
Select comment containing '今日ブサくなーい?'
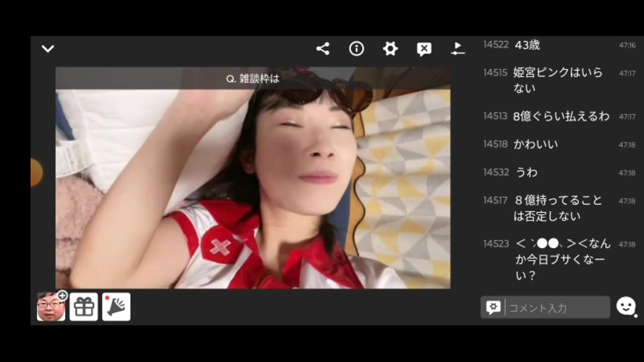pyautogui.click(x=563, y=259)
